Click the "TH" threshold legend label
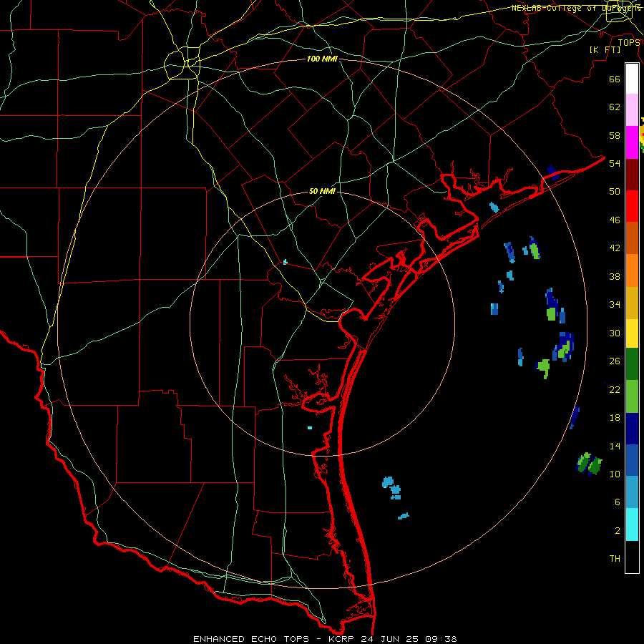 (615, 559)
